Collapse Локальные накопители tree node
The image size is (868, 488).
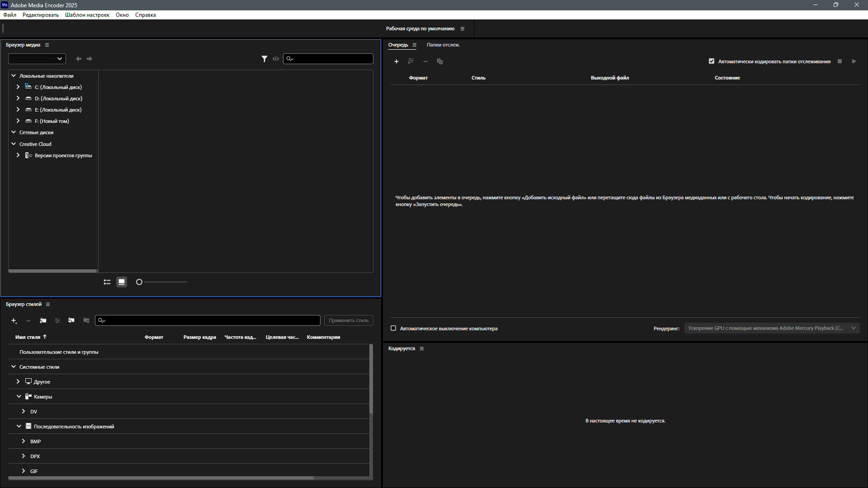14,76
